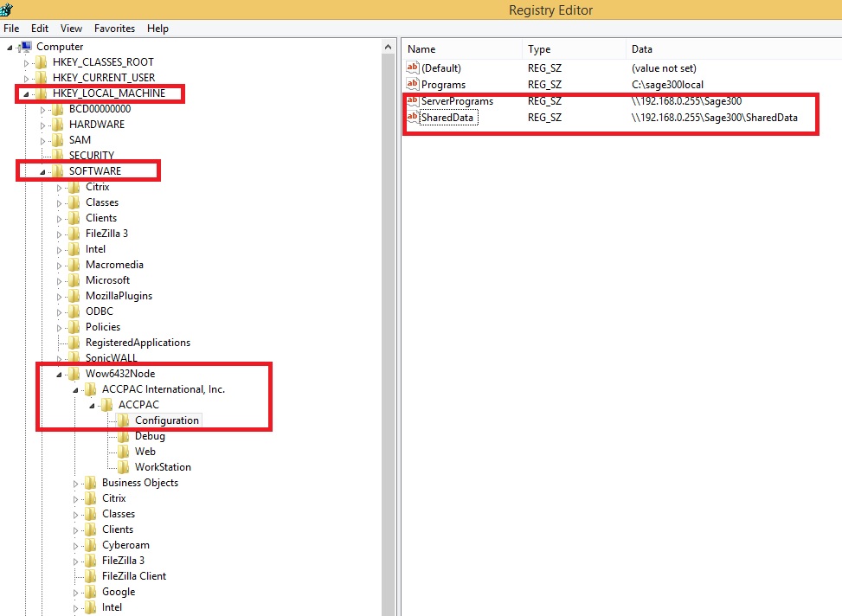Click the Business Objects folder icon
The height and width of the screenshot is (616, 842).
pyautogui.click(x=91, y=483)
